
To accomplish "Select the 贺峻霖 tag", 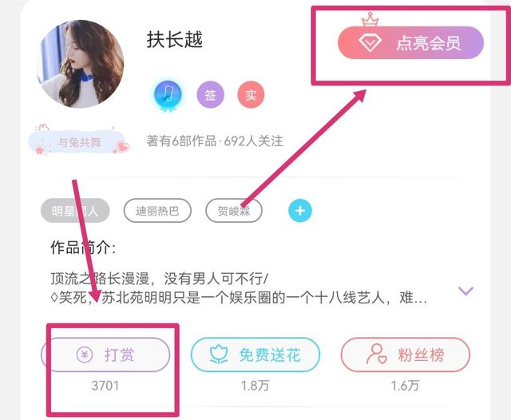I will [234, 211].
